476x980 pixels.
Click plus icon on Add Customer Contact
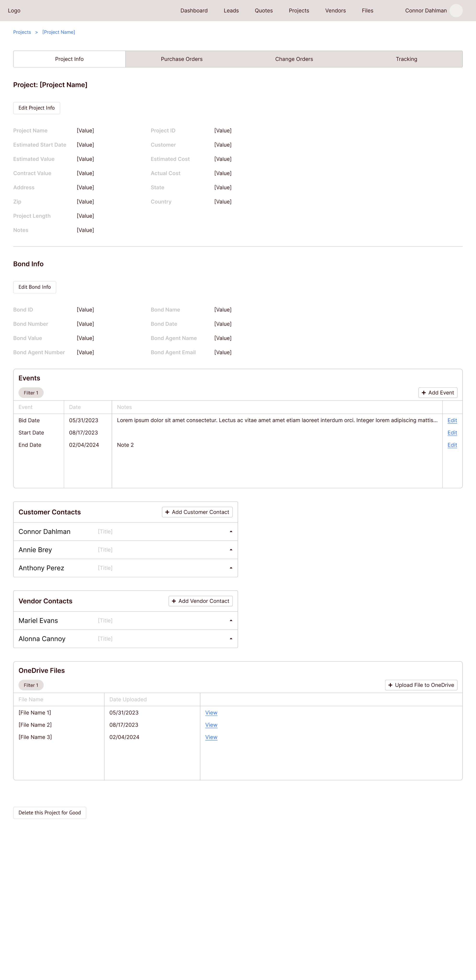(x=167, y=512)
